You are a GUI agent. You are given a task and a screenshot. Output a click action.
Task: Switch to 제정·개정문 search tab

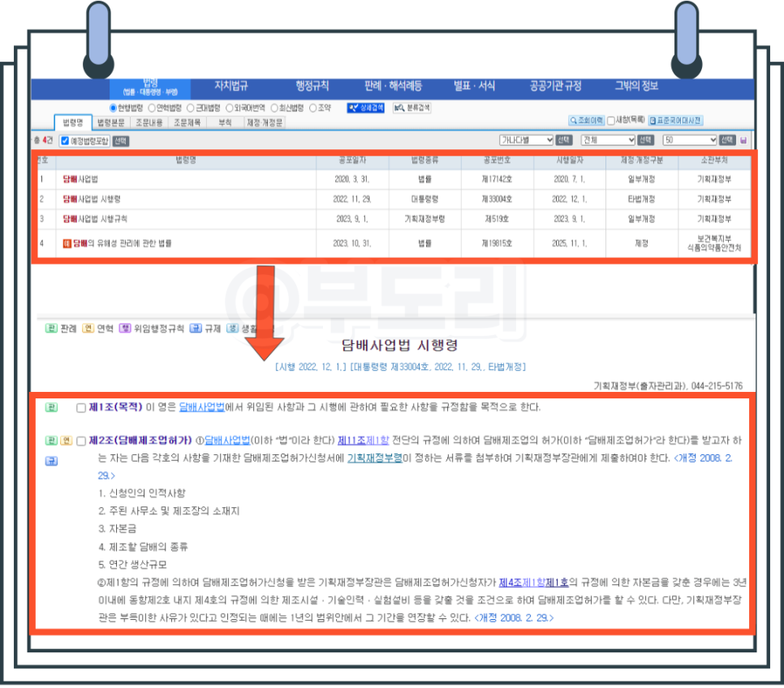tap(265, 123)
